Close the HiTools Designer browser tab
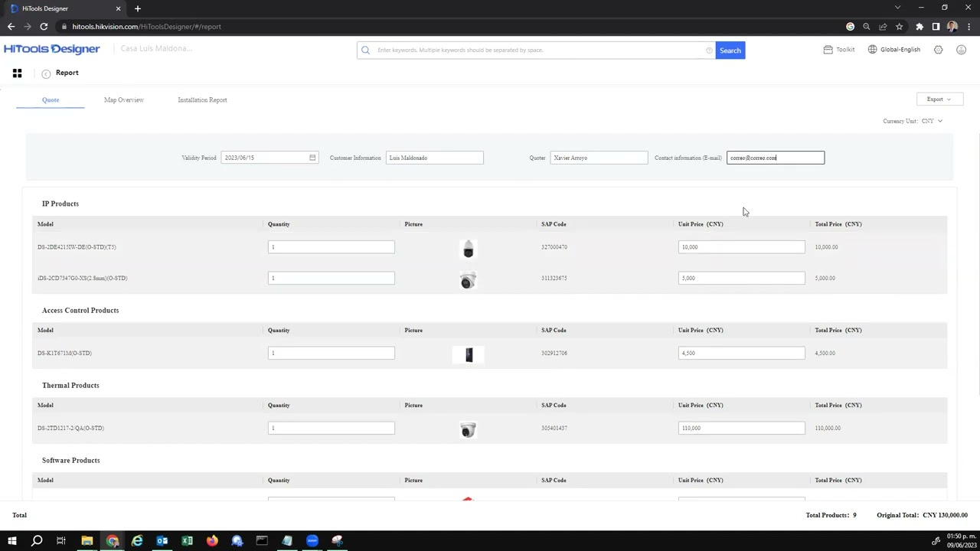This screenshot has height=551, width=980. tap(118, 8)
